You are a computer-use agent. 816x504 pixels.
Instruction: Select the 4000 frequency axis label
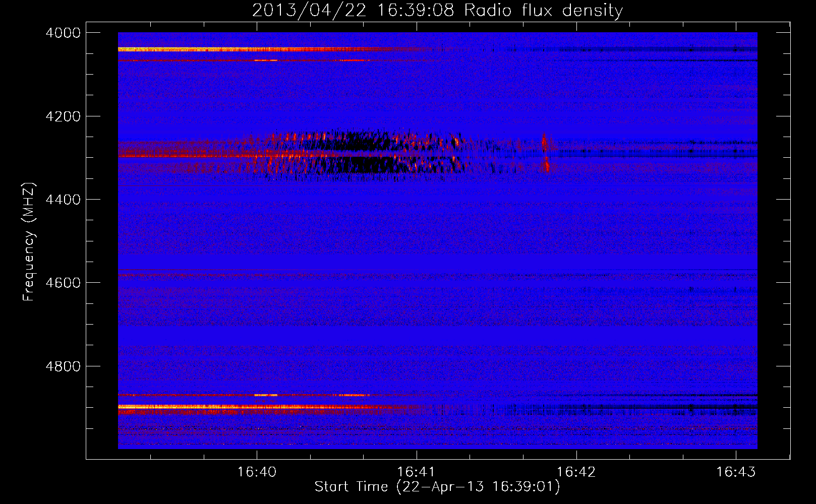(63, 33)
